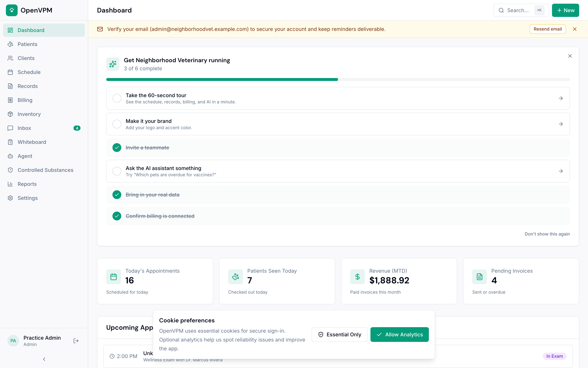Screen dimensions: 588x368
Task: Click Sent or overdue caption
Action: pos(489,292)
